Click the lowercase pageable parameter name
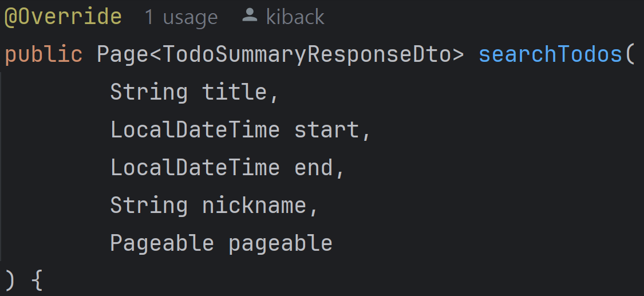Viewport: 644px width, 296px height. coord(280,243)
